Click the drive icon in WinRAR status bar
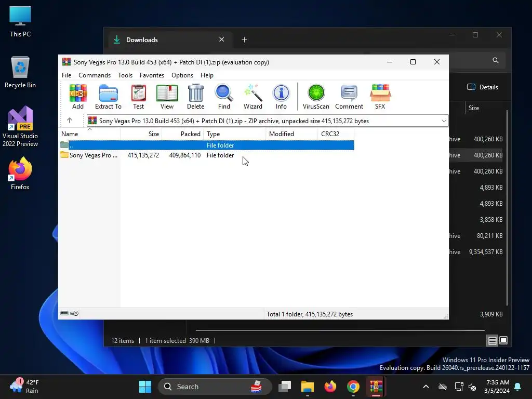The height and width of the screenshot is (399, 532). [x=64, y=313]
